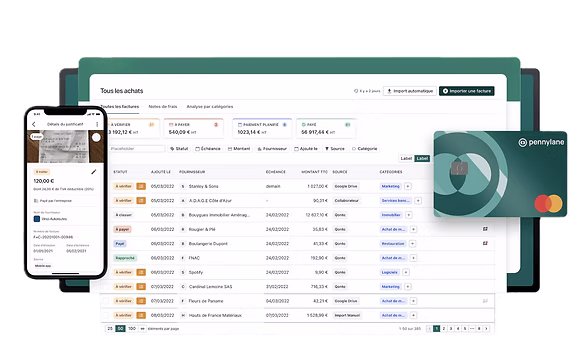The image size is (584, 364).
Task: Click the Logiciels tag in the Spotify row
Action: click(390, 272)
